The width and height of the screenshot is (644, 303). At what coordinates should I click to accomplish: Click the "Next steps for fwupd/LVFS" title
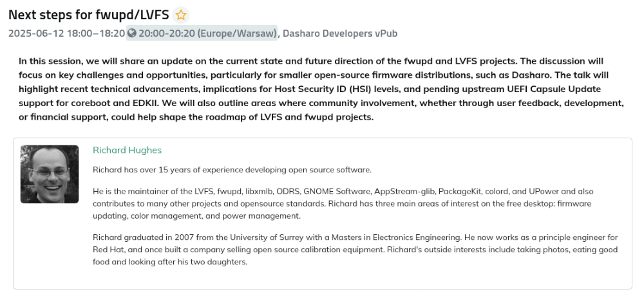[89, 15]
